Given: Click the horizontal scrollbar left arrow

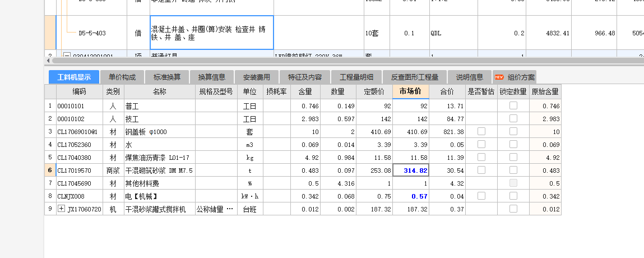Looking at the screenshot, I should point(48,61).
